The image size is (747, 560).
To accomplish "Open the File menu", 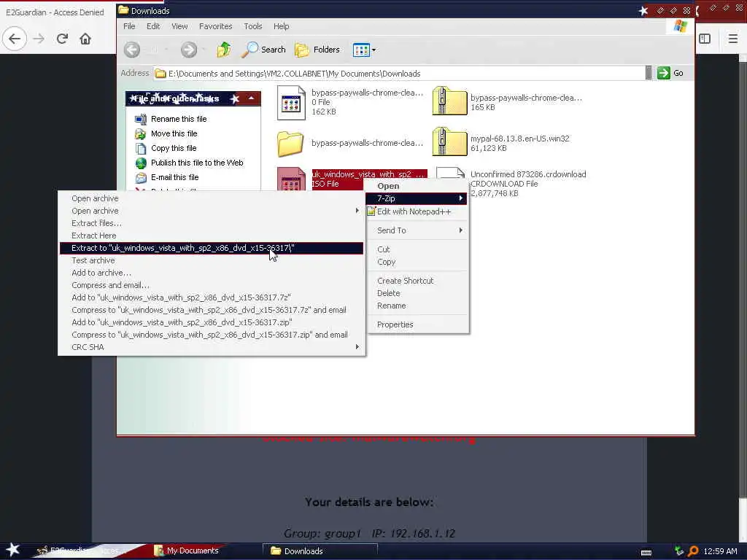I will [x=129, y=26].
